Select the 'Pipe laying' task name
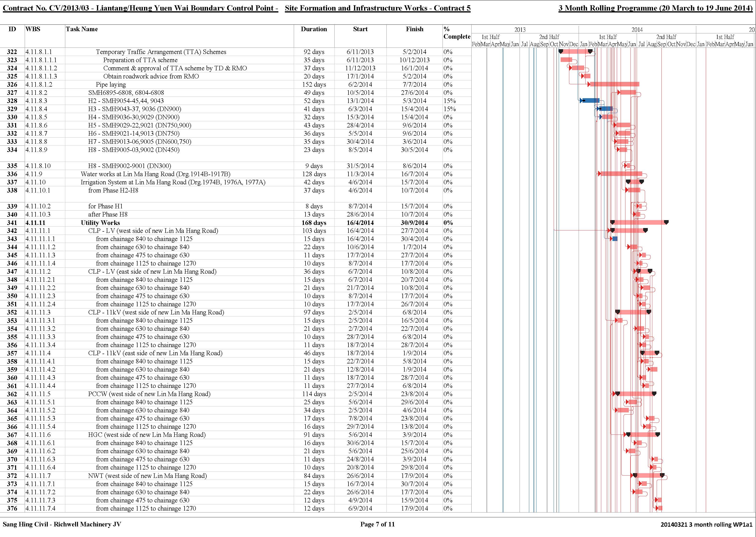 pyautogui.click(x=111, y=85)
